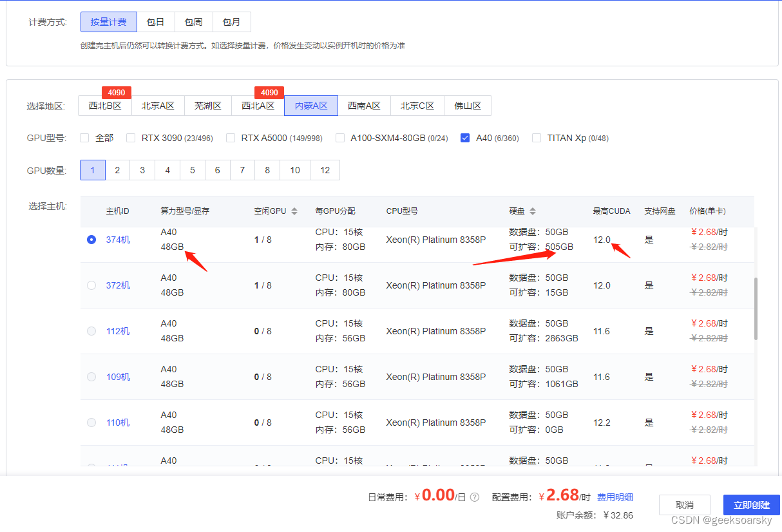Click the 立即创建 create button
The image size is (782, 532).
(752, 505)
